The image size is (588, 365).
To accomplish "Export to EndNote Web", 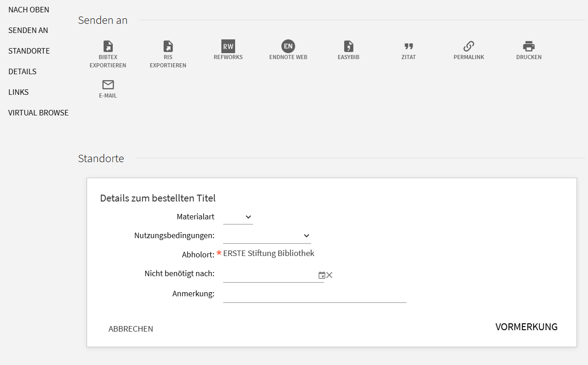I will [288, 46].
